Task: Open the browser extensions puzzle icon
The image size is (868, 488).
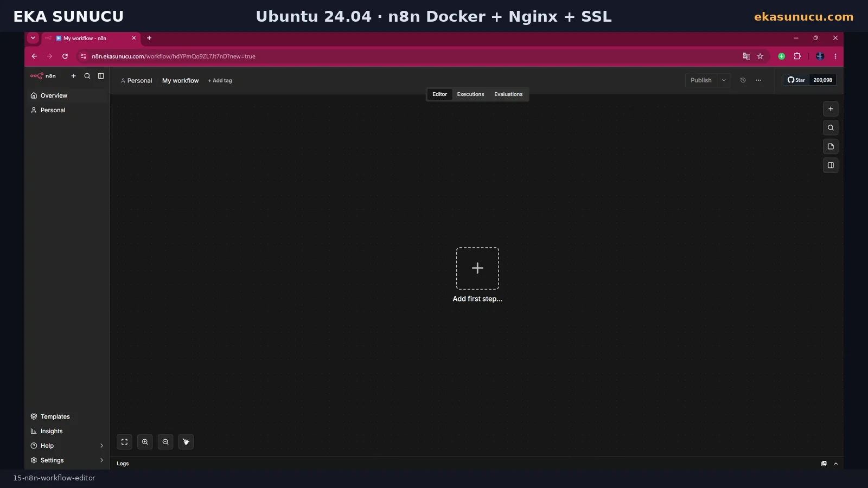Action: pos(797,56)
